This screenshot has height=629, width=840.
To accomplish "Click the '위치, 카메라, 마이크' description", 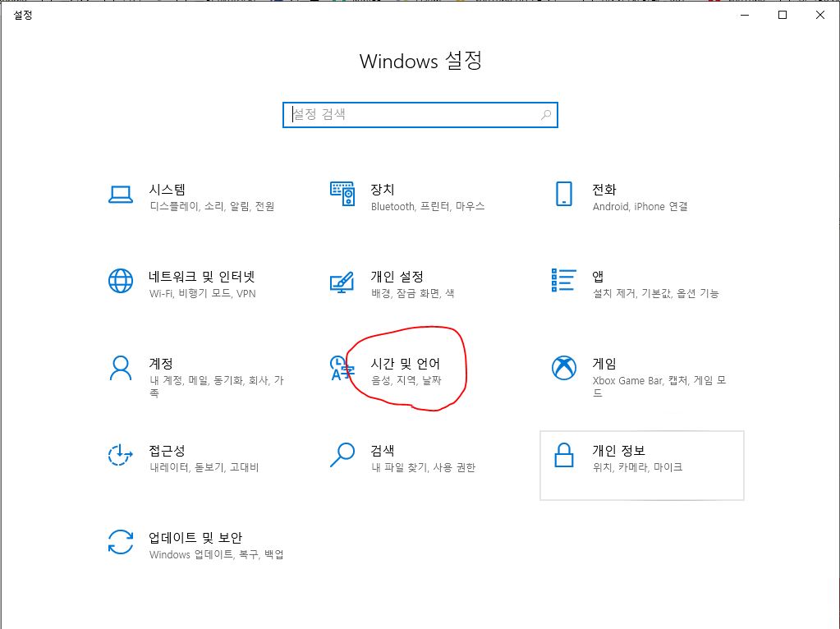I will [x=637, y=467].
